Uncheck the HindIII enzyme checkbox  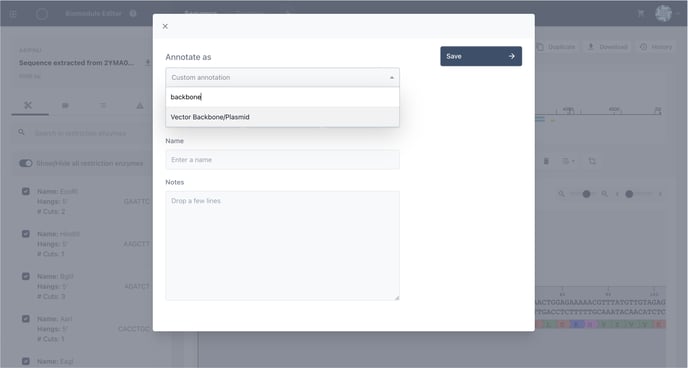tap(26, 234)
